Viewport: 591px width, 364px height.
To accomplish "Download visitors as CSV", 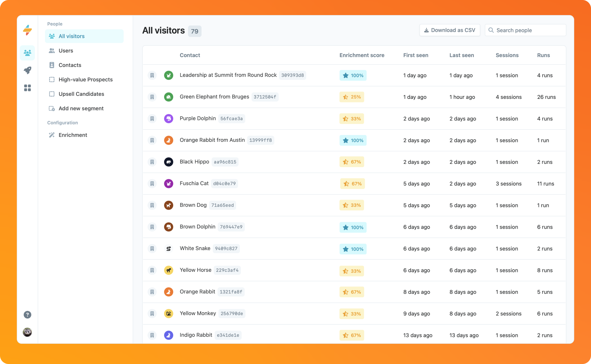I will [x=449, y=30].
